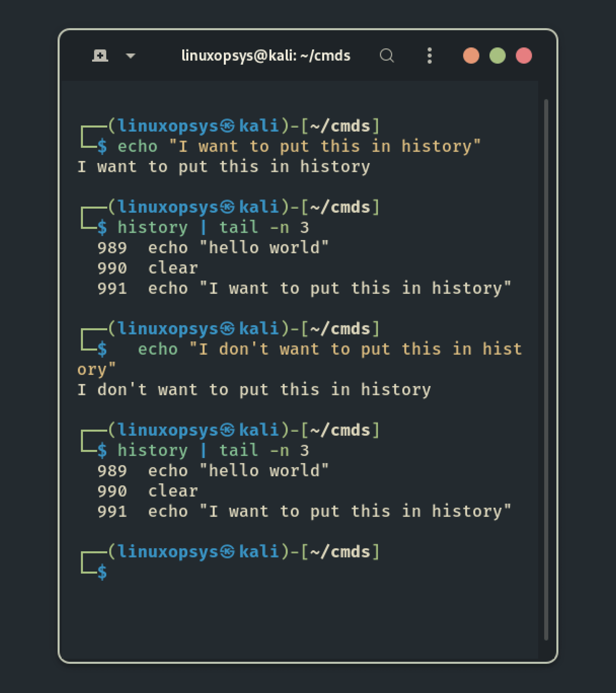Click the second "history | tail -n 3" command

tap(213, 451)
